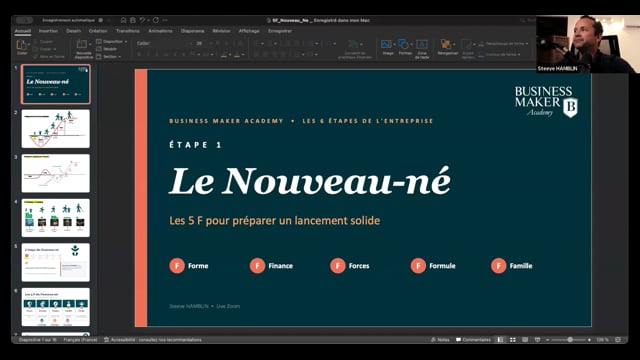Viewport: 640px width, 360px height.
Task: Click zoom in plus icon
Action: click(589, 340)
